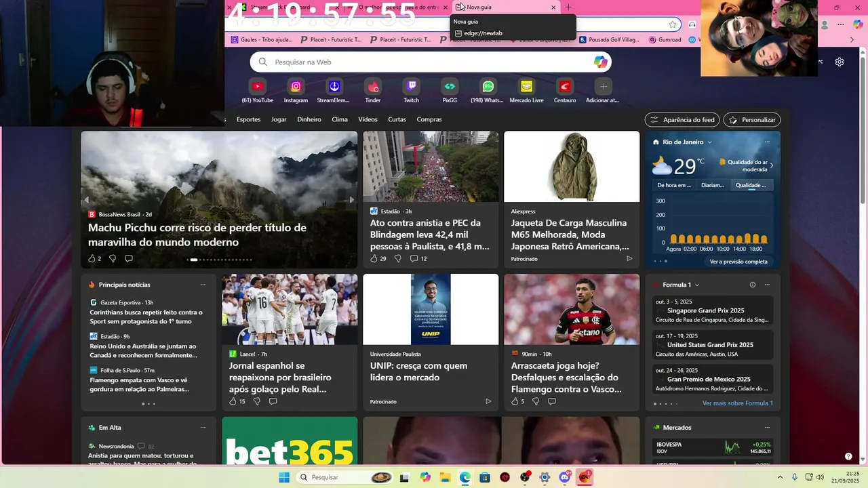Open the Windows Start menu
Image resolution: width=868 pixels, height=488 pixels.
click(x=284, y=477)
